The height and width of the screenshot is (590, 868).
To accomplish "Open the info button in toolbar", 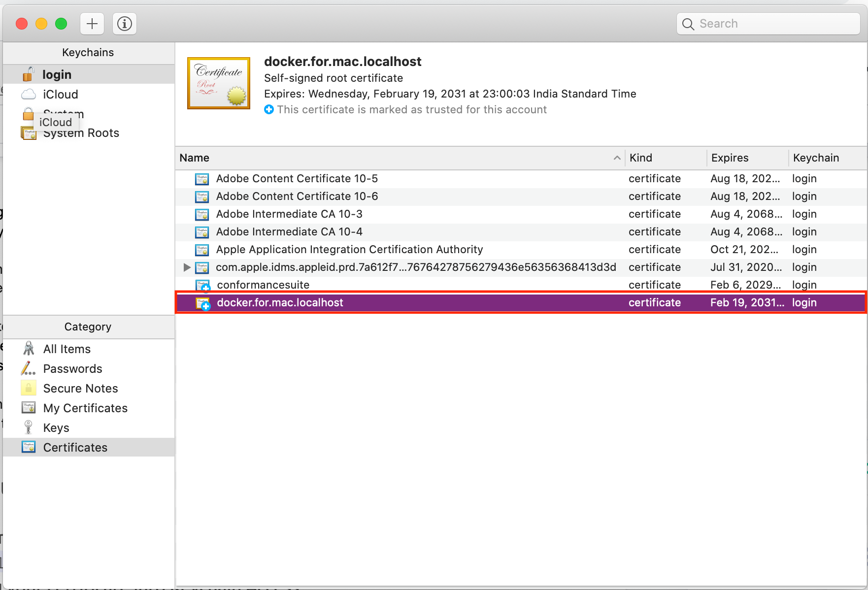I will 125,24.
